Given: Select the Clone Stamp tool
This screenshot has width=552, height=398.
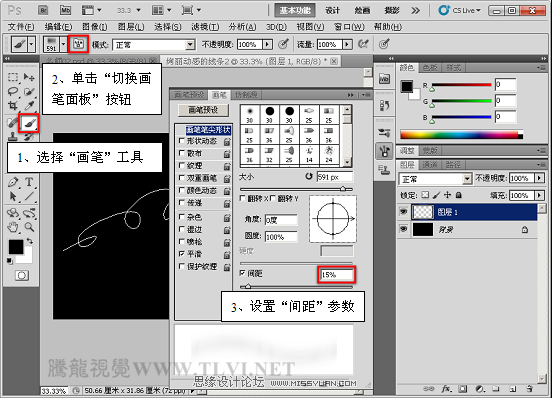Looking at the screenshot, I should tap(13, 137).
